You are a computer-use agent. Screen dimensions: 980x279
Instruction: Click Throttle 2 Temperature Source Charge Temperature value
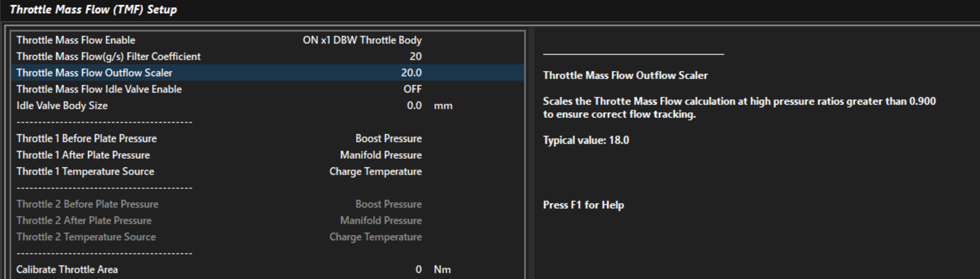(x=375, y=237)
